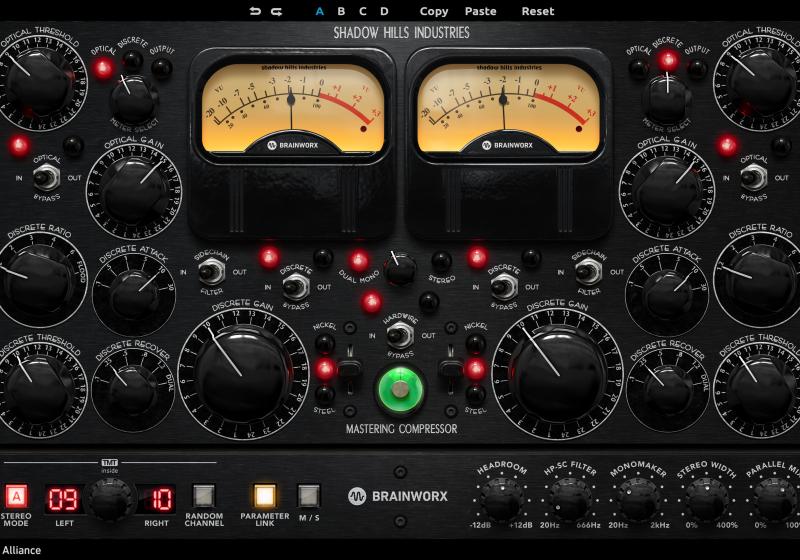This screenshot has height=560, width=800.
Task: Click the left transformer selector switch
Action: [x=349, y=370]
